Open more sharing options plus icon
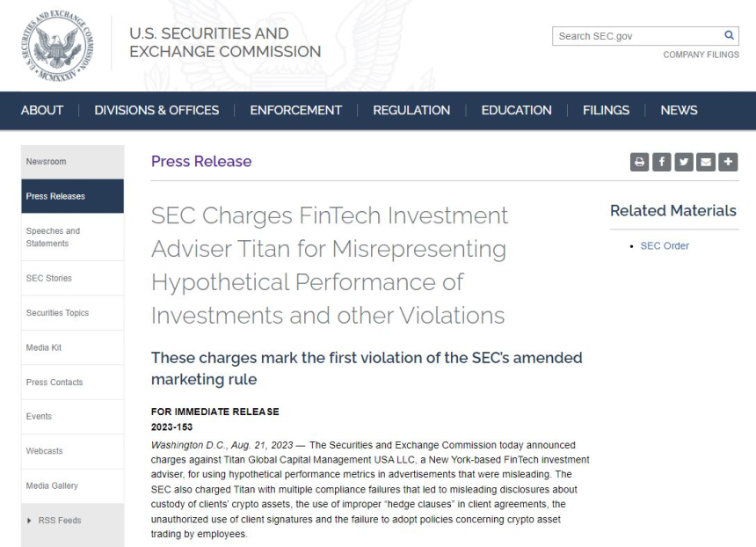The height and width of the screenshot is (547, 756). point(728,162)
